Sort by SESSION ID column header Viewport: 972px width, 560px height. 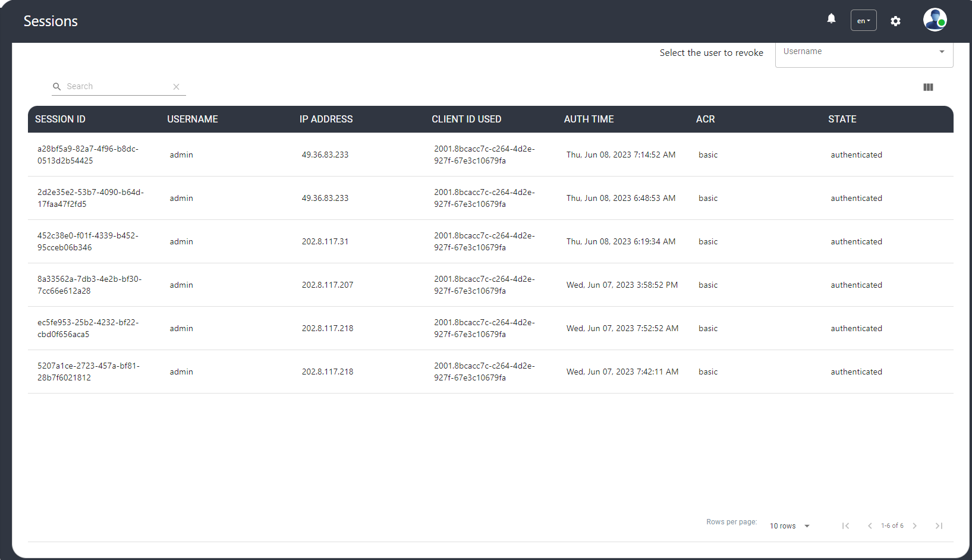pos(60,119)
